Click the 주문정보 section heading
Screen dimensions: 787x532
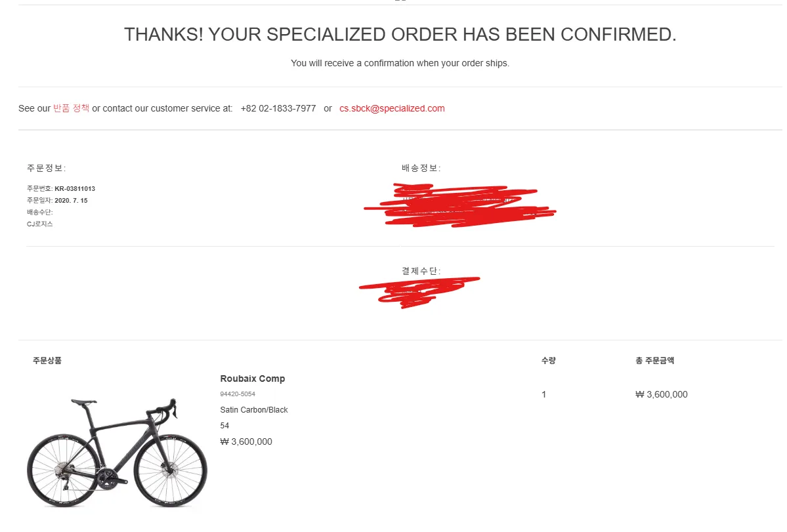point(46,168)
